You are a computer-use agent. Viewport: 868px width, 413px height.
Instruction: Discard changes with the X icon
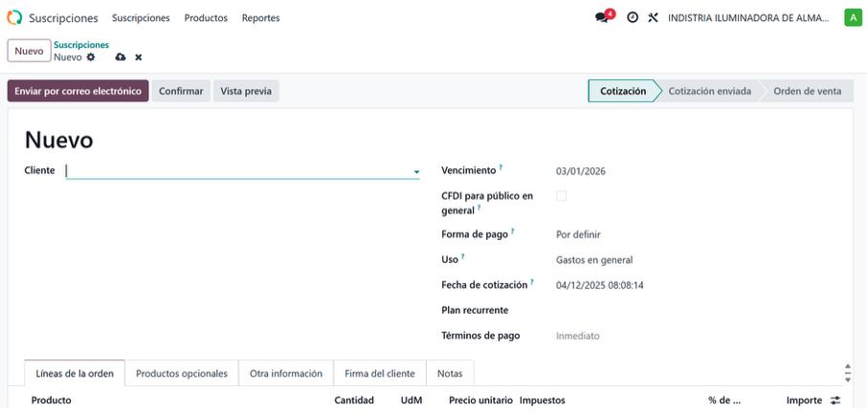138,57
